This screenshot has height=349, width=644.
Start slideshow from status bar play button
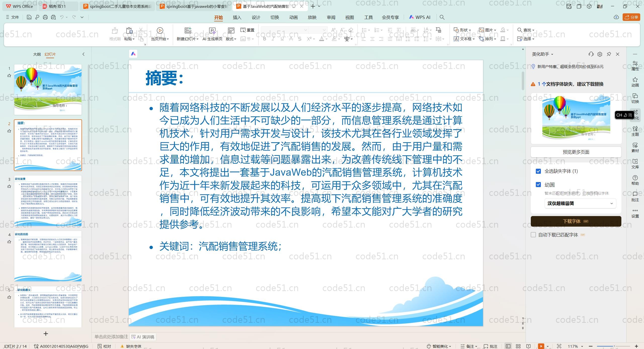click(x=541, y=346)
